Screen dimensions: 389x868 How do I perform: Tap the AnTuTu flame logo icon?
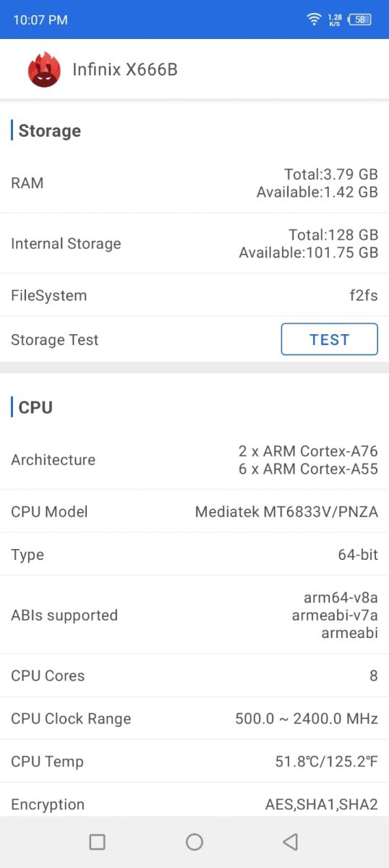tap(44, 69)
